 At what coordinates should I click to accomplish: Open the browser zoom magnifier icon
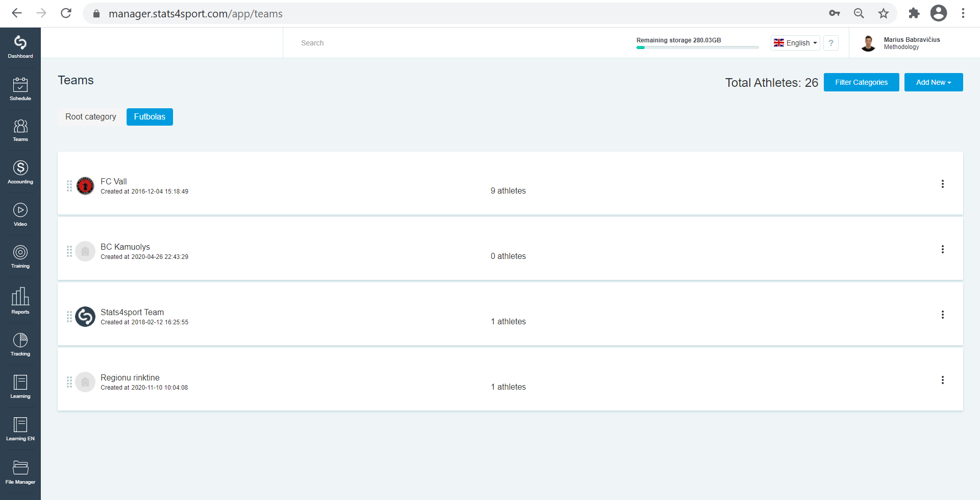859,13
